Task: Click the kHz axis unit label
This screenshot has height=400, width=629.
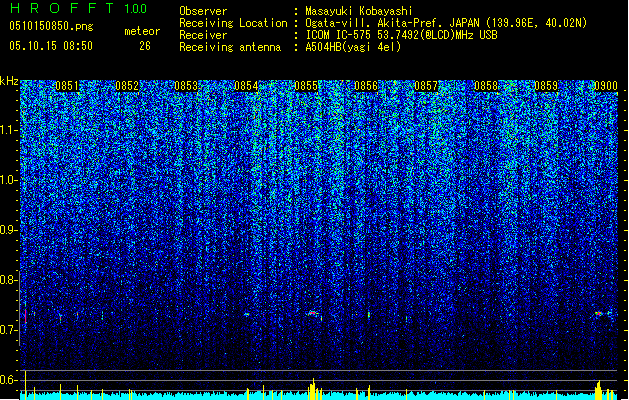Action: click(9, 81)
